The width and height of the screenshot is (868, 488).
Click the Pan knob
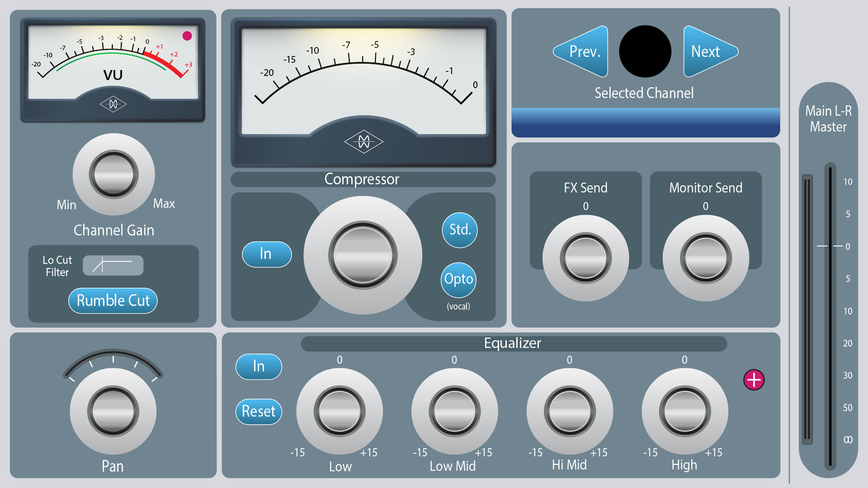(113, 411)
